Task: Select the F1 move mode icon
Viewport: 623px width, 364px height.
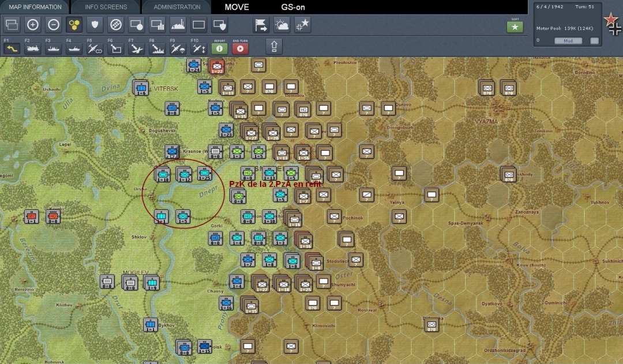Action: coord(12,48)
